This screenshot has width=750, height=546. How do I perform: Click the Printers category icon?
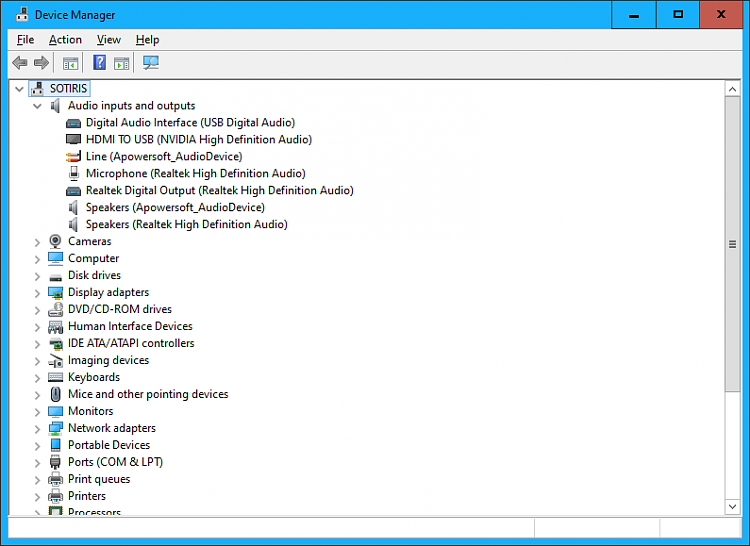55,496
